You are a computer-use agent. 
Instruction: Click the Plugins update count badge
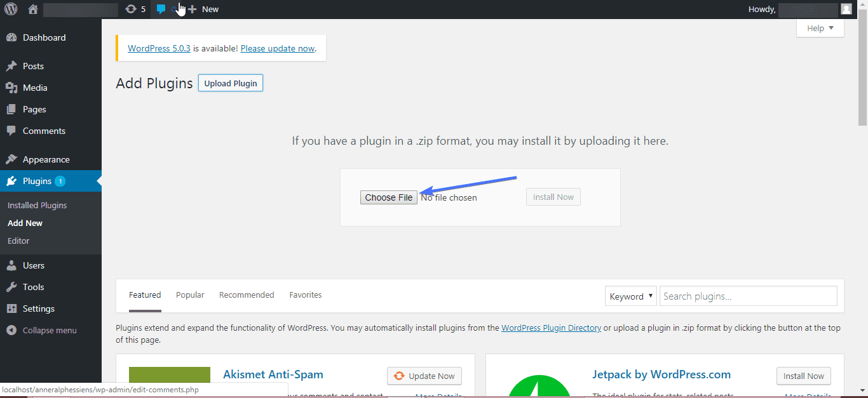tap(60, 182)
